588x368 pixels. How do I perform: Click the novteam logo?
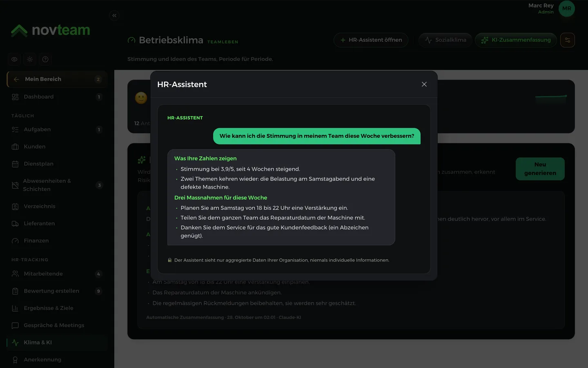[x=51, y=30]
